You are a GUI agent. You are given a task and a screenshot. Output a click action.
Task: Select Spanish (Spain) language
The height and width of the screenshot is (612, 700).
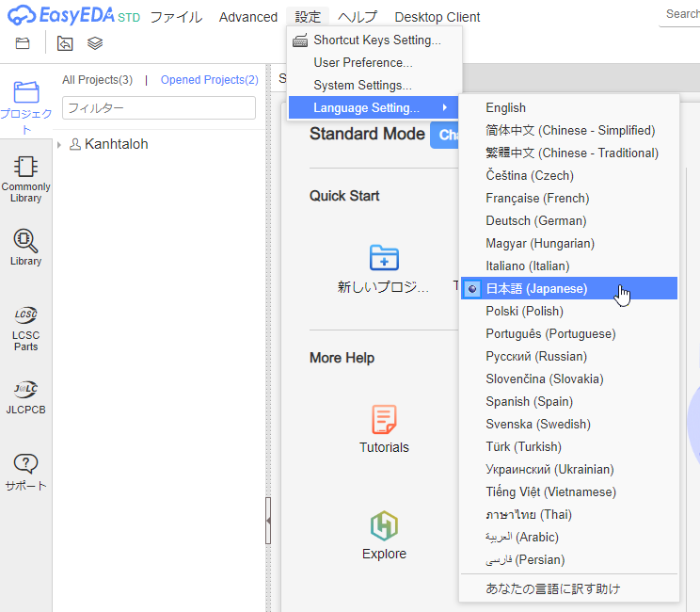(x=568, y=402)
